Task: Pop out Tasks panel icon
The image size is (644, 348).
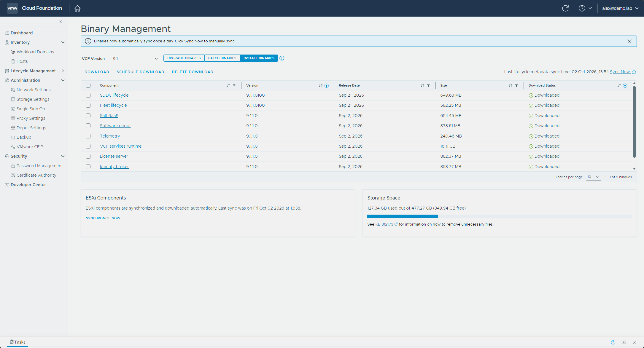Action: (624, 342)
